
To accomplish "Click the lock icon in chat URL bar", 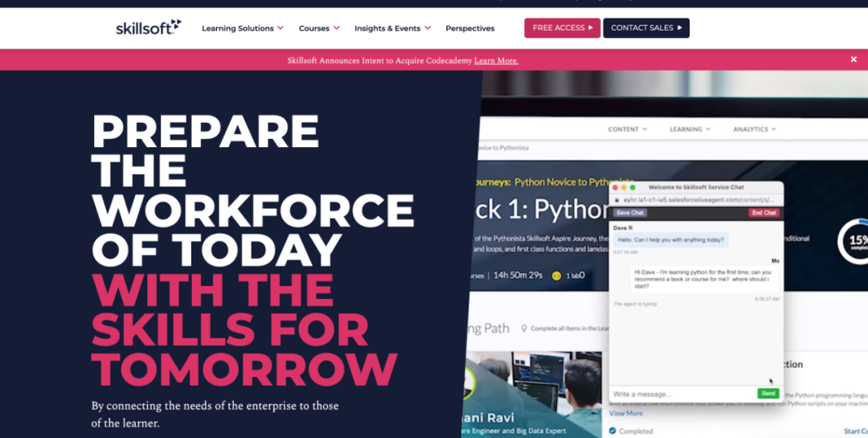I will pos(617,199).
